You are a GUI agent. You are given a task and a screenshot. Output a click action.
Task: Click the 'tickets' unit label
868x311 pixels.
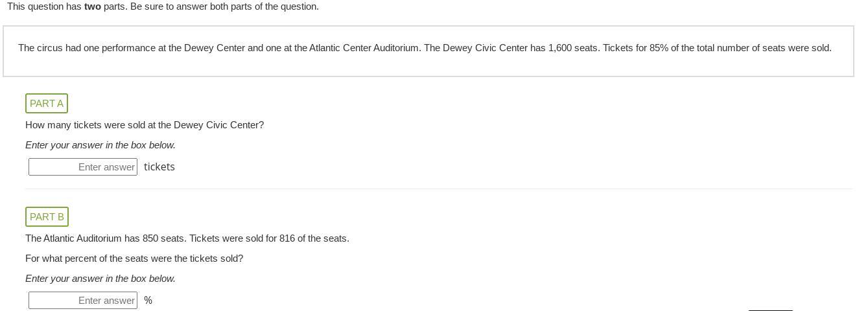[x=159, y=167]
